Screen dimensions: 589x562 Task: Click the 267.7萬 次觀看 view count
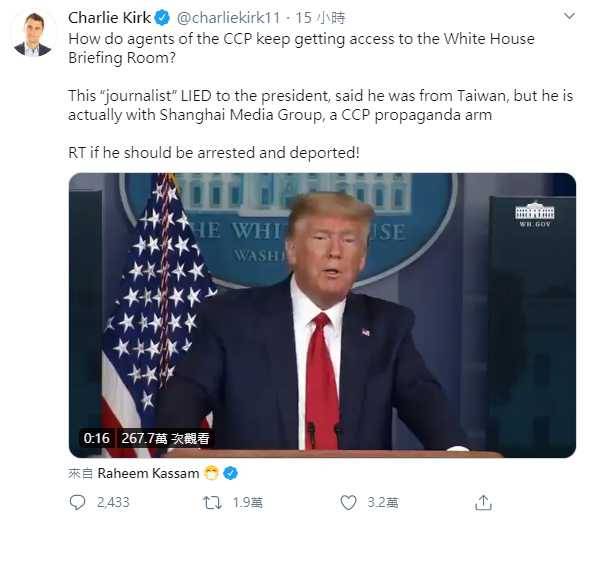pos(165,438)
